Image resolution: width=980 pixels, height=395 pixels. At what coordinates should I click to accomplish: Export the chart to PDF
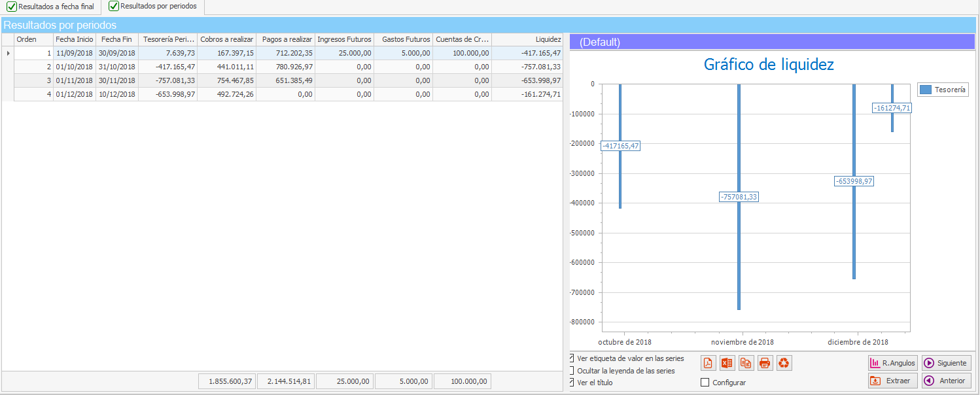pos(708,363)
